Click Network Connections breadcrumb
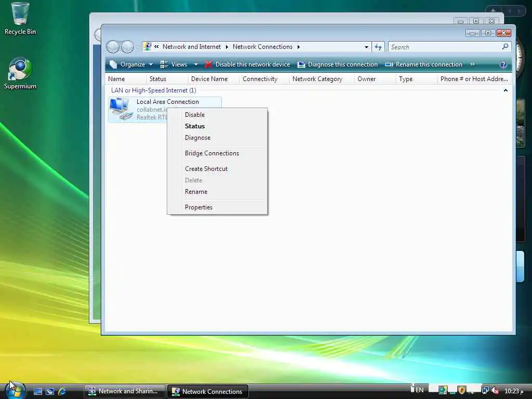532x399 pixels. [262, 47]
